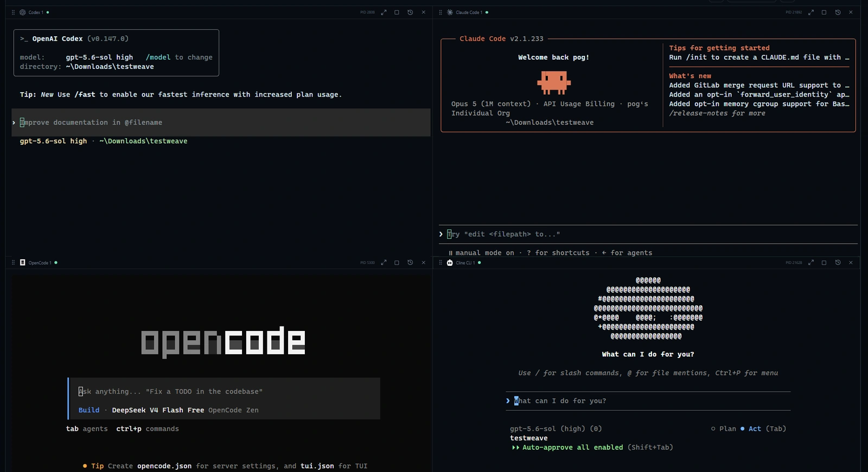Click 'Opus 5 (1M context)' in Claude Code

[x=491, y=104]
